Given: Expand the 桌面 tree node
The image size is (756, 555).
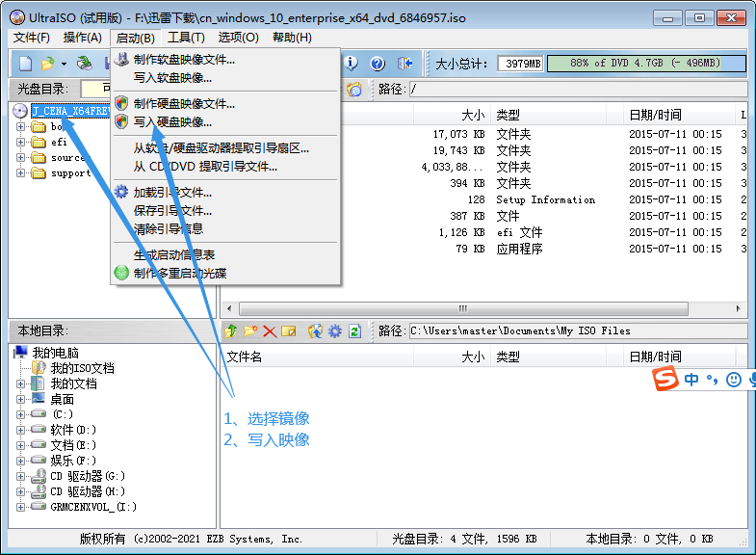Looking at the screenshot, I should pyautogui.click(x=20, y=400).
